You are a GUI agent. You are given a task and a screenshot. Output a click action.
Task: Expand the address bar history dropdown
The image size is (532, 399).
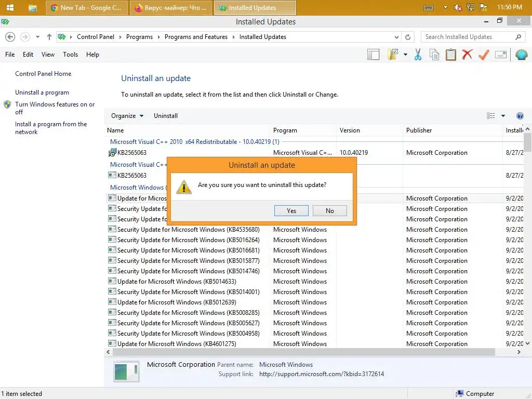coord(396,37)
